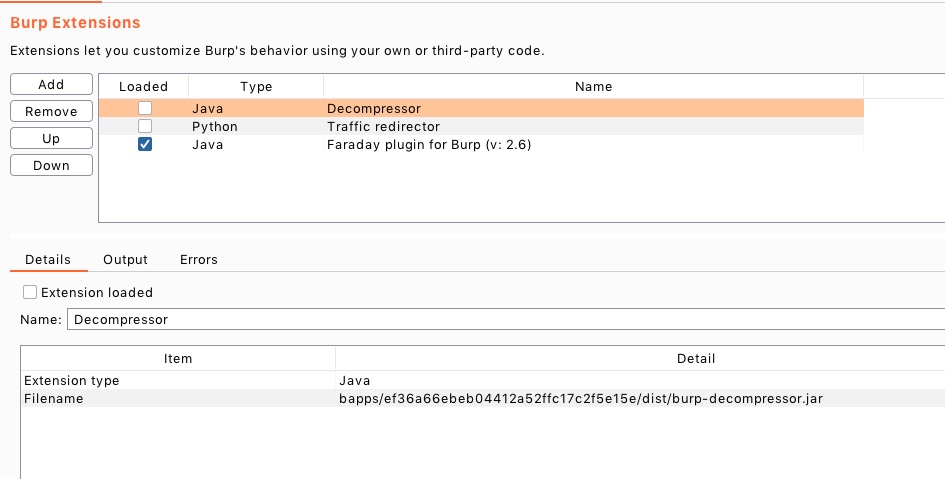Viewport: 945px width, 479px height.
Task: Select the Faraday plugin for Burp row
Action: (481, 145)
